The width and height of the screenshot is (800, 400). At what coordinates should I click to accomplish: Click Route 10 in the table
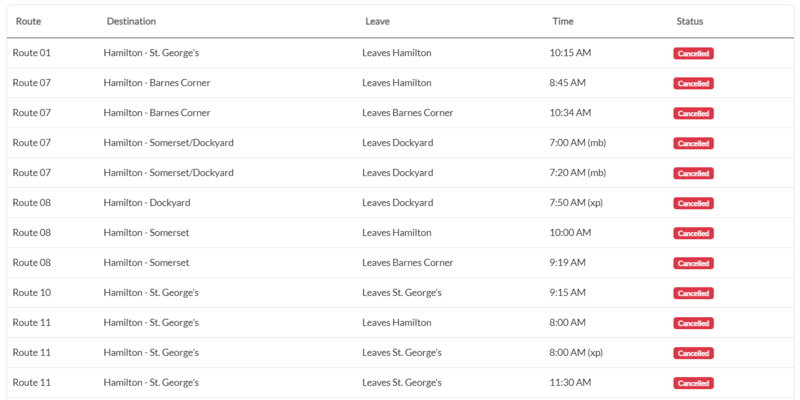[31, 293]
